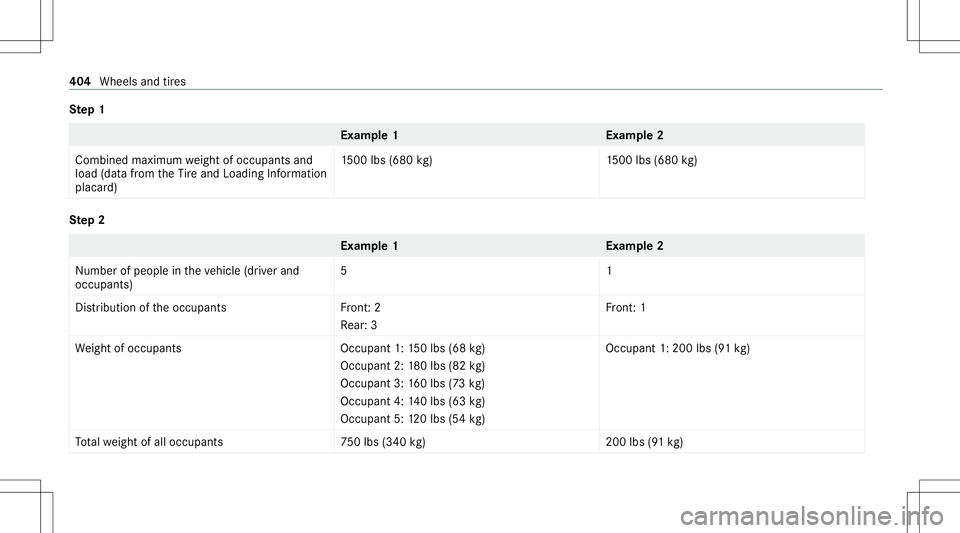Click 'Example 1' header in Step 2 table

(369, 246)
